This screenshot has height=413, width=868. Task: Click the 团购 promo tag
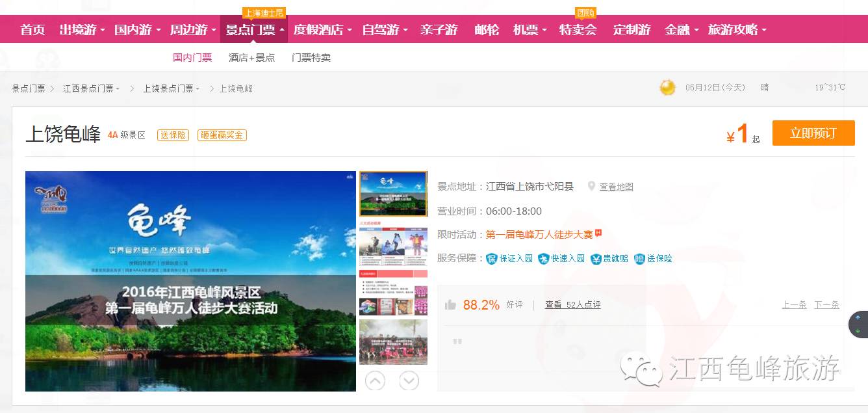click(x=585, y=13)
